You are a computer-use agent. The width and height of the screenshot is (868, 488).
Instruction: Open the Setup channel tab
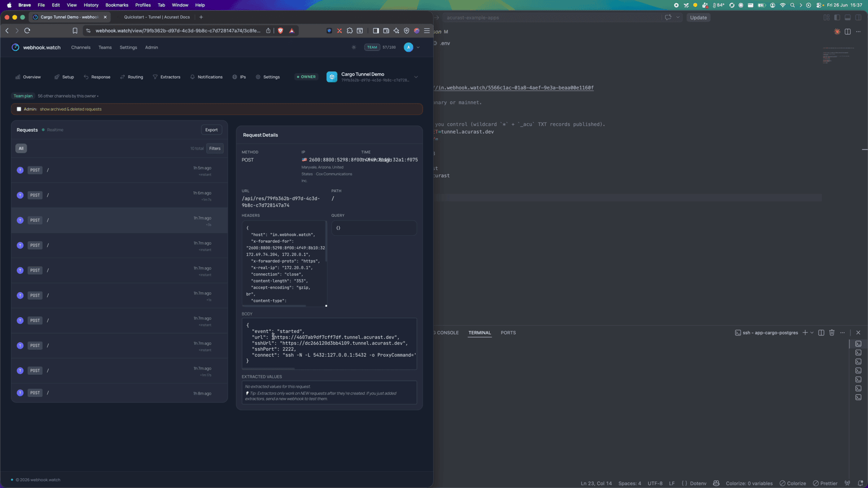(x=64, y=77)
